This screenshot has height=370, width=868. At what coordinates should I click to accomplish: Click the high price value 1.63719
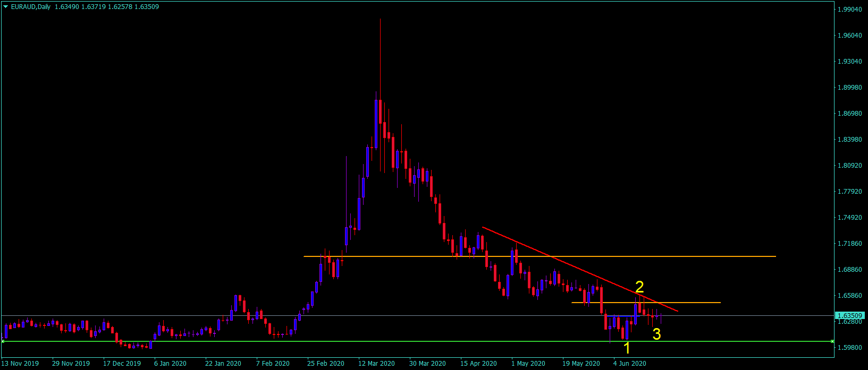click(94, 7)
